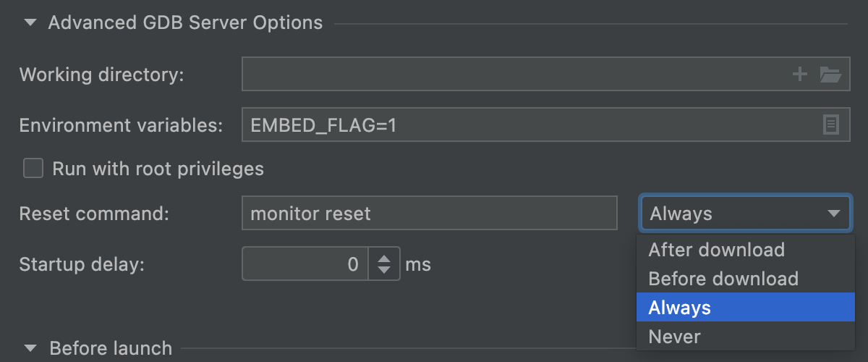Click the Run with root privileges label
Image resolution: width=868 pixels, height=362 pixels.
(x=158, y=169)
